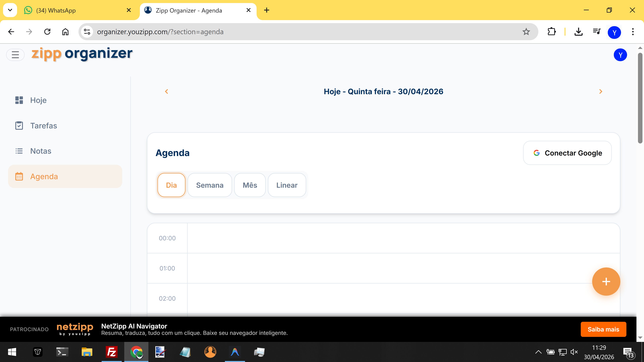Close the WhatsApp tab
644x362 pixels.
[129, 10]
